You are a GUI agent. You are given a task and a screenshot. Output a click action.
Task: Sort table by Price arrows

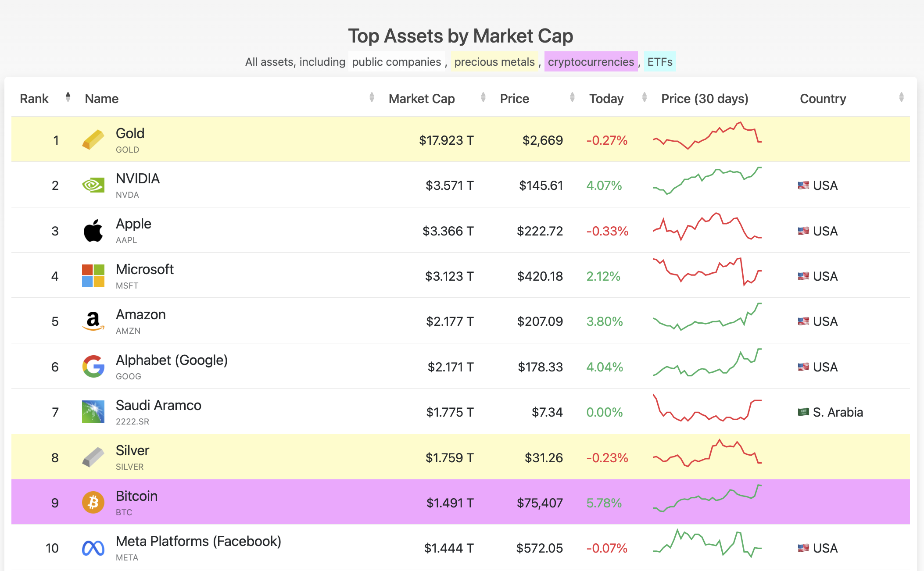click(572, 97)
